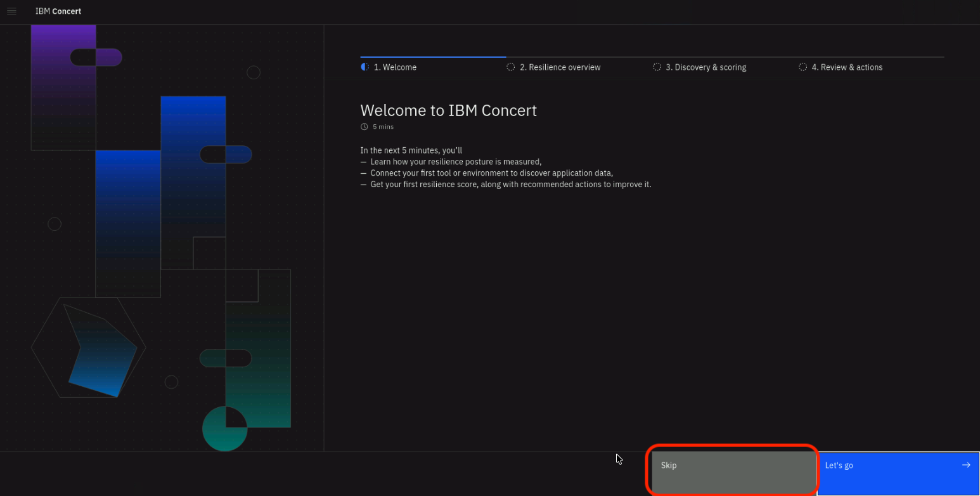Go to 3. Discovery & scoring step label
Viewport: 980px width, 496px height.
pyautogui.click(x=706, y=67)
